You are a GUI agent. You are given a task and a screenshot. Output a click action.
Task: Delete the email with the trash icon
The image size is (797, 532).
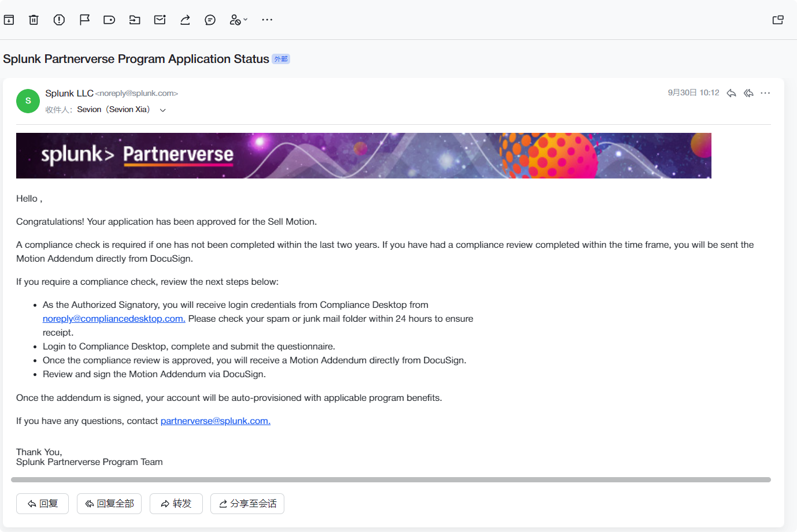[x=34, y=20]
